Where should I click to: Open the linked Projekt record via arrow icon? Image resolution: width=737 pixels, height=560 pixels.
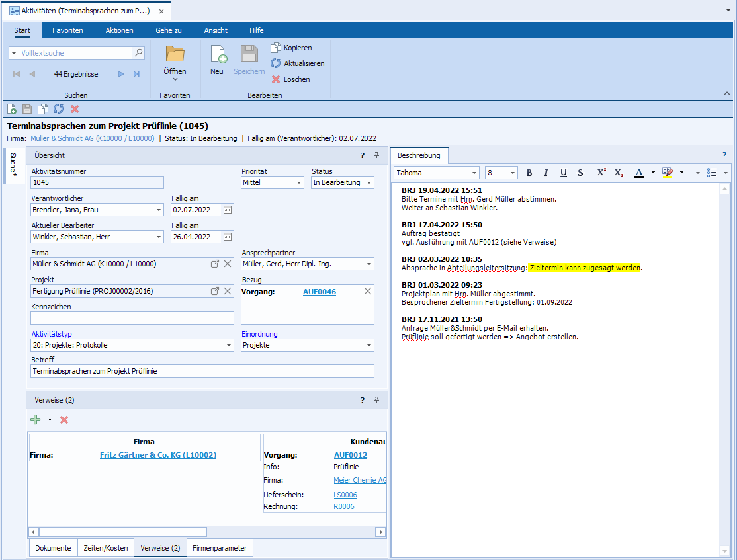coord(215,291)
